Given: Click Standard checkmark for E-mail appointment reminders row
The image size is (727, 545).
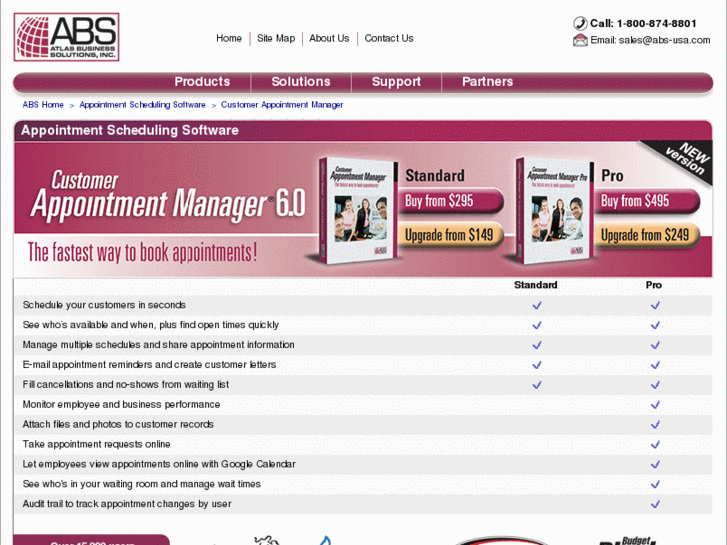Looking at the screenshot, I should click(537, 365).
